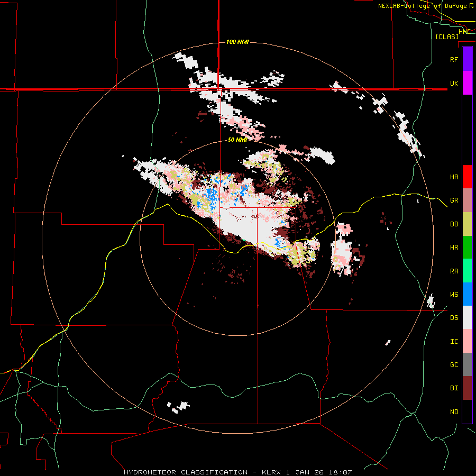The image size is (476, 476).
Task: Click the [CLAS] legend header
Action: [447, 36]
